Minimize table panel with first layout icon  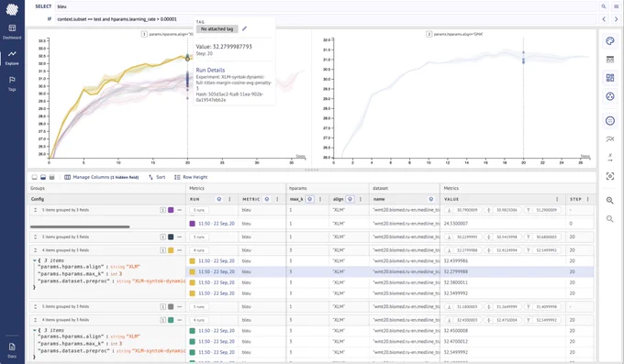[x=35, y=177]
